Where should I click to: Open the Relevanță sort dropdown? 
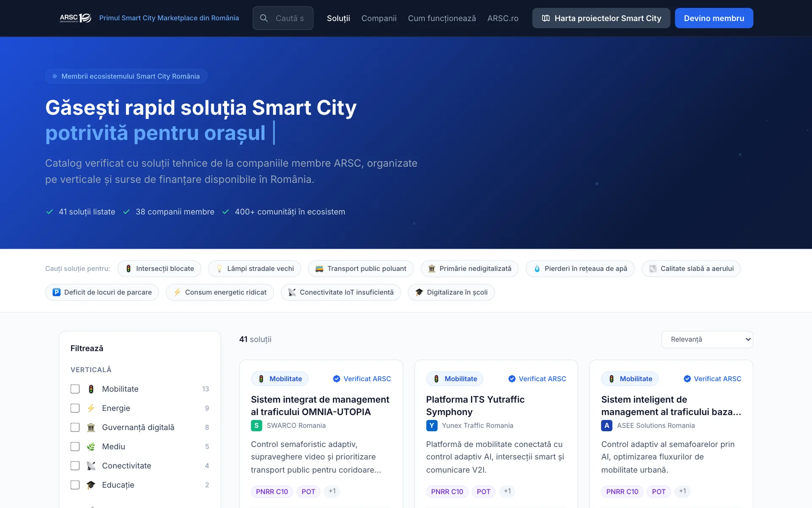[x=707, y=340]
